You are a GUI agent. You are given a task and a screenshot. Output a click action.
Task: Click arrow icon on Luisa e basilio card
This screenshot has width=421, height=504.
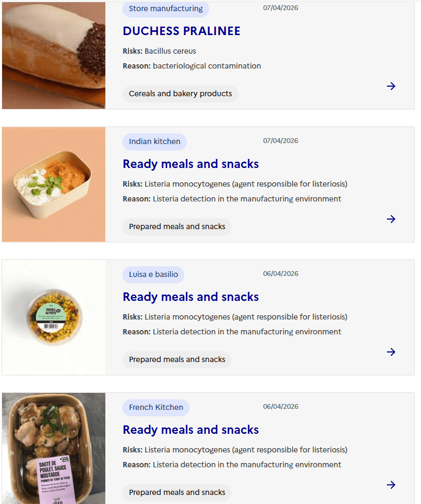pos(391,352)
